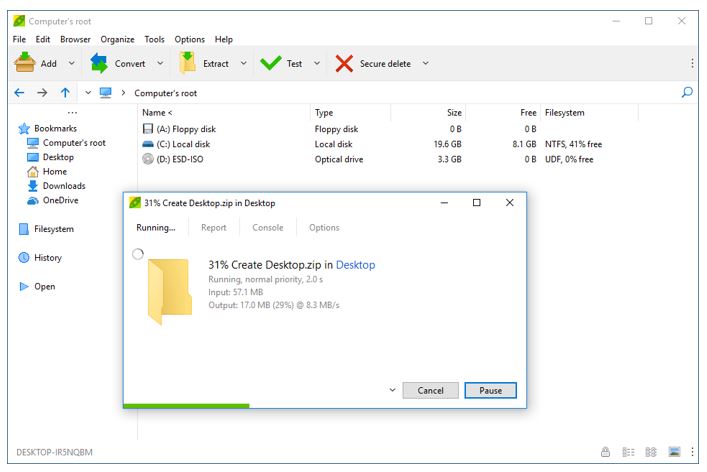Select History in the sidebar
Screen dimensions: 707x472
[40, 258]
